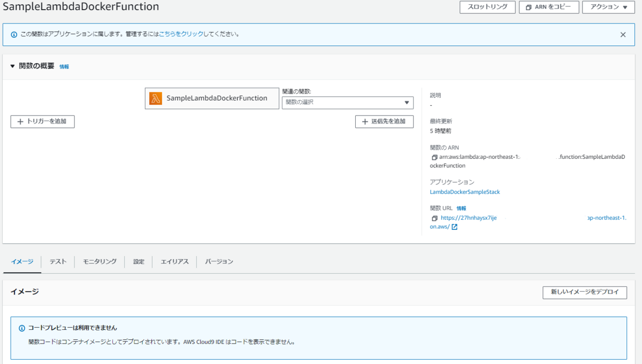
Task: Switch to the テスト tab
Action: coord(57,261)
